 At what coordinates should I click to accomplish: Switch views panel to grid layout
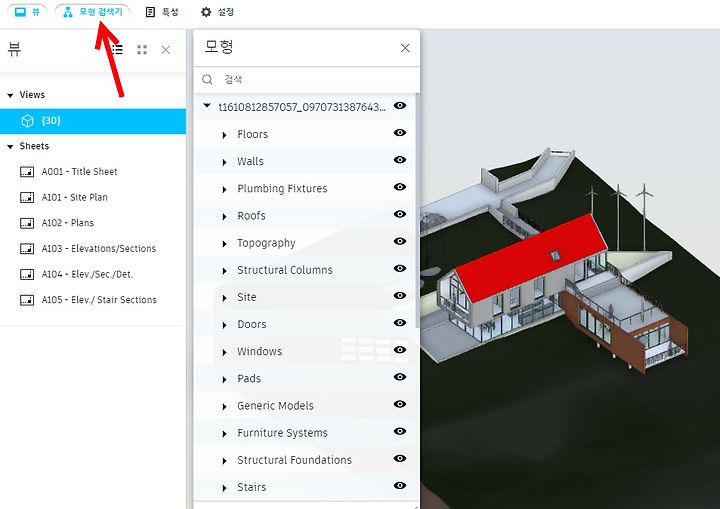[142, 50]
